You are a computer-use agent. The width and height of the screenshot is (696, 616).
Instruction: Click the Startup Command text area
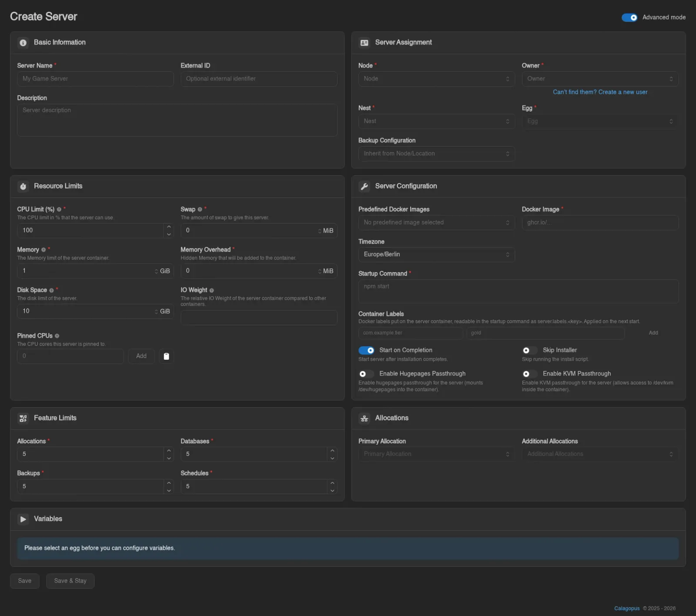coord(518,291)
